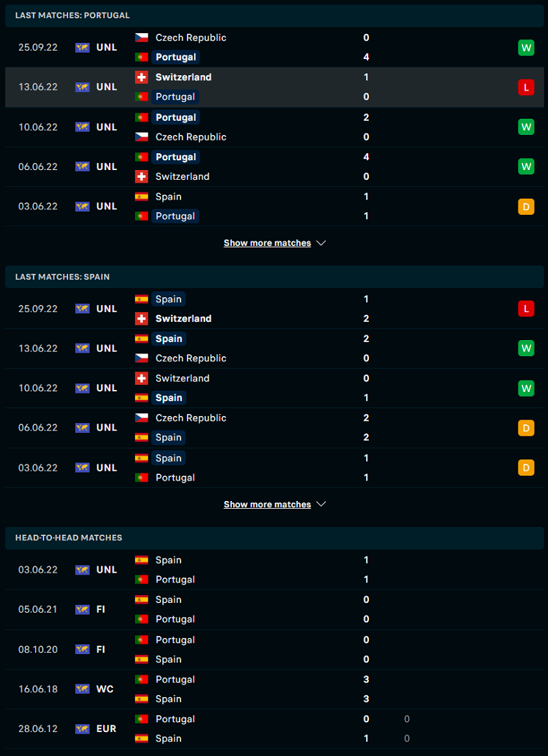The width and height of the screenshot is (548, 756).
Task: Click 'Show more matches' link under Portugal section
Action: [267, 243]
